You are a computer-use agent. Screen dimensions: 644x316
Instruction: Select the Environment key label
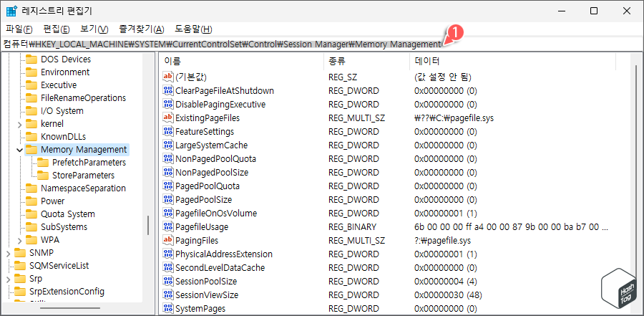65,72
